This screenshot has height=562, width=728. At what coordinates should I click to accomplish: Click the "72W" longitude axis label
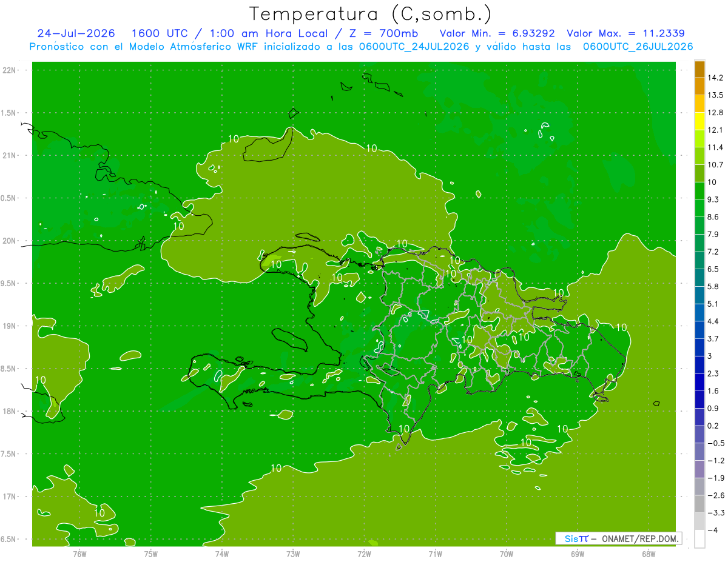364,554
